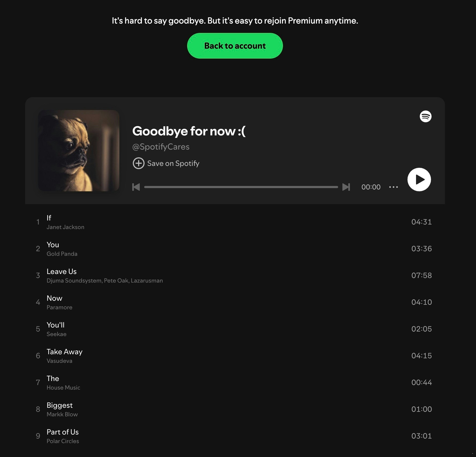The height and width of the screenshot is (457, 476).
Task: Play the Goodbye for now playlist
Action: coord(419,180)
